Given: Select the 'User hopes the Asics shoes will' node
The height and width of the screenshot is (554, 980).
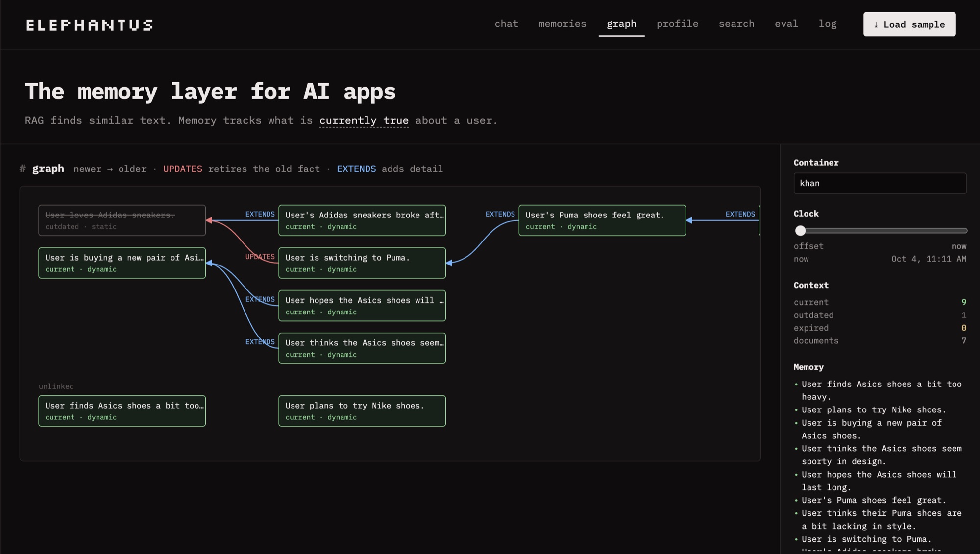Looking at the screenshot, I should (x=362, y=306).
